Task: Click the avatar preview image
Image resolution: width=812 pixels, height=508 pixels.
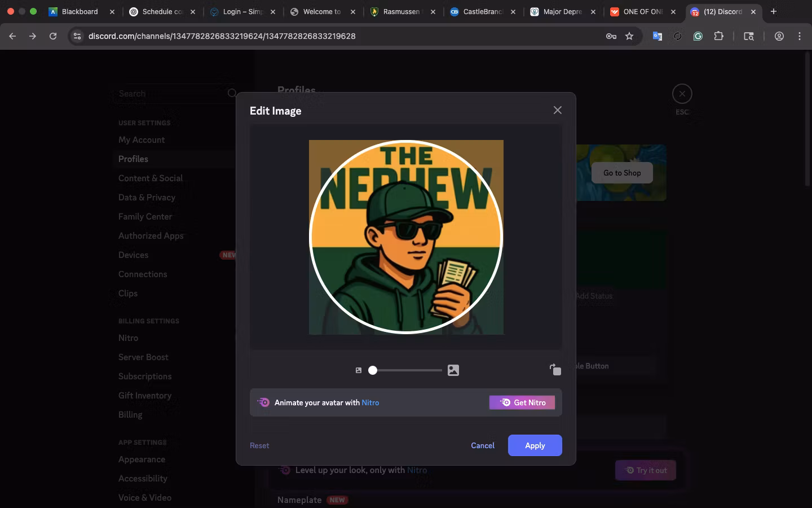Action: tap(406, 237)
